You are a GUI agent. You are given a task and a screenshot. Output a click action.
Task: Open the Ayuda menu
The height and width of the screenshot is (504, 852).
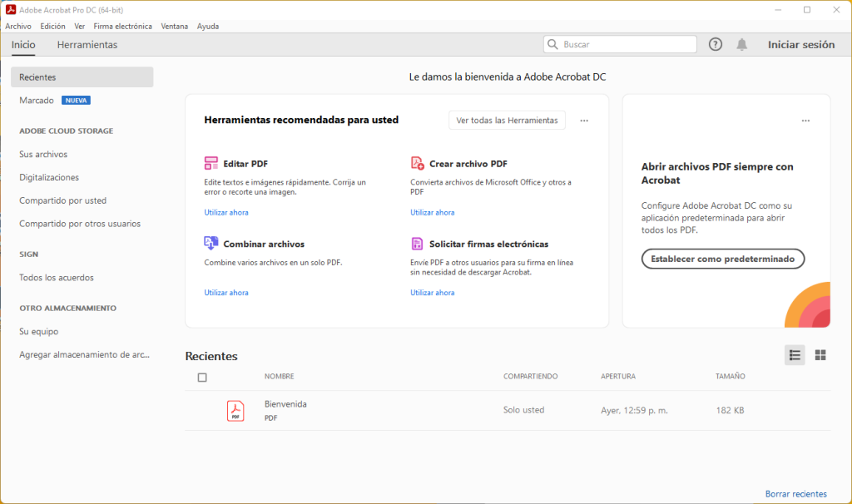(x=208, y=26)
